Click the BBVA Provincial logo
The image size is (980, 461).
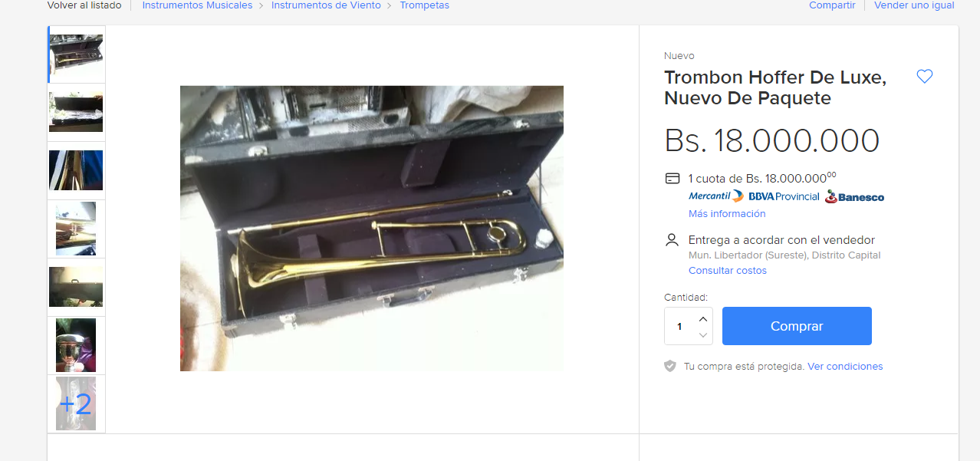tap(784, 196)
